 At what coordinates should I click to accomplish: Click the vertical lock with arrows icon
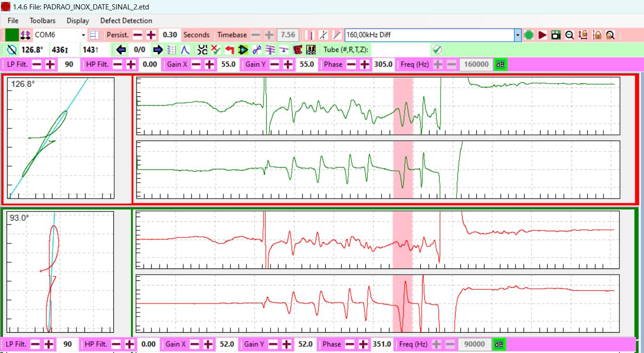click(584, 35)
